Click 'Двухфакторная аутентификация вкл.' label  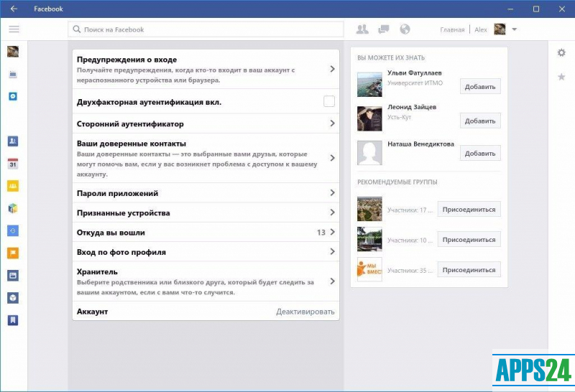pos(149,102)
